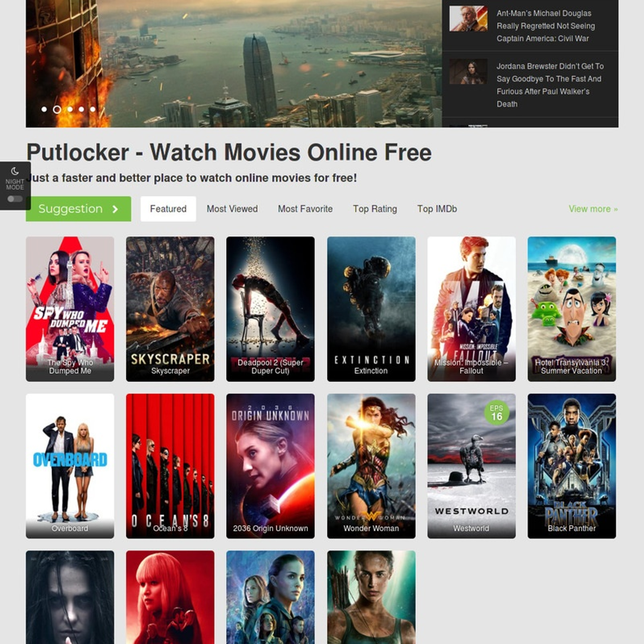Click the burning skyscraper hero banner image

(x=234, y=64)
